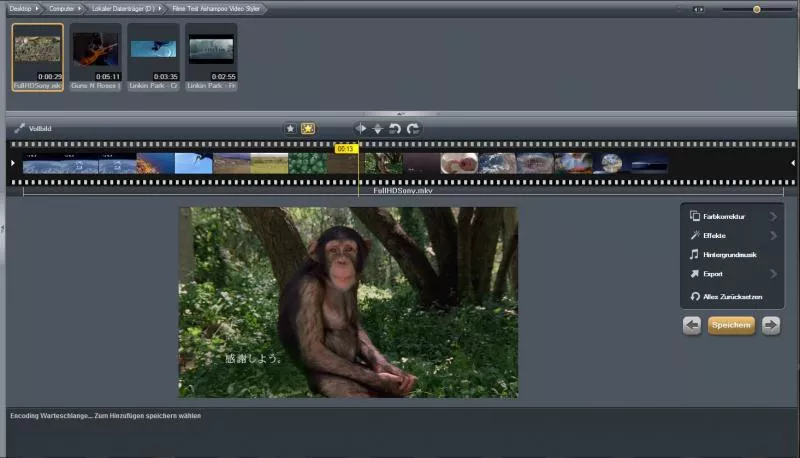Click Computer in the breadcrumb path
This screenshot has height=458, width=800.
pos(61,9)
